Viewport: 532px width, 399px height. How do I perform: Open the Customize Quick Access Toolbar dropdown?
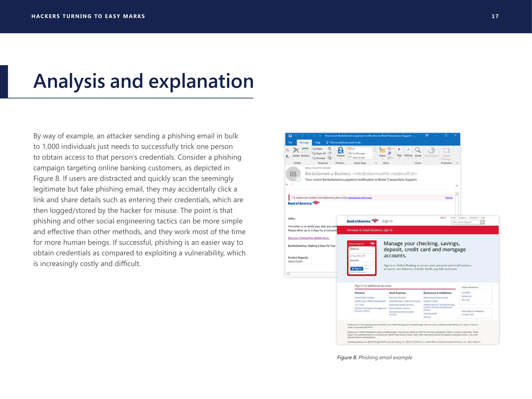click(320, 136)
